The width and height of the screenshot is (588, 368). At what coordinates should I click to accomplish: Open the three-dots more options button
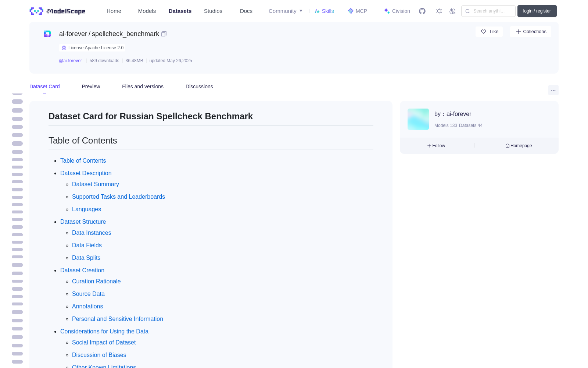553,90
